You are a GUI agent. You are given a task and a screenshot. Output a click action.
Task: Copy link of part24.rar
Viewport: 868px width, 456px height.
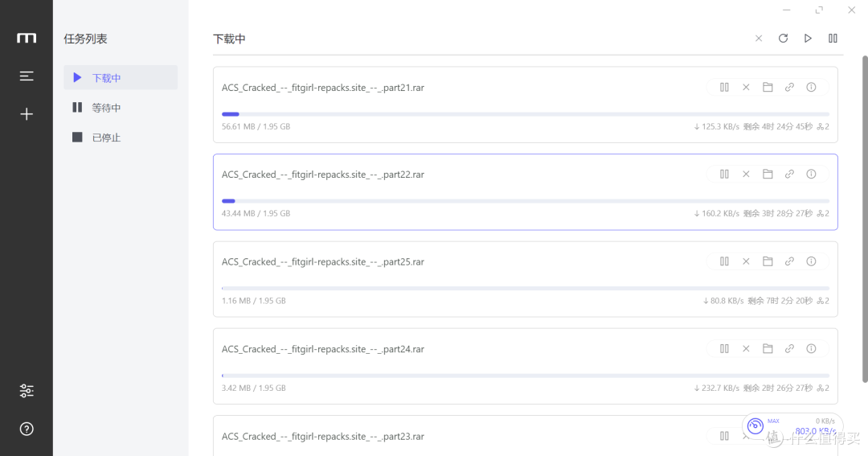coord(789,348)
